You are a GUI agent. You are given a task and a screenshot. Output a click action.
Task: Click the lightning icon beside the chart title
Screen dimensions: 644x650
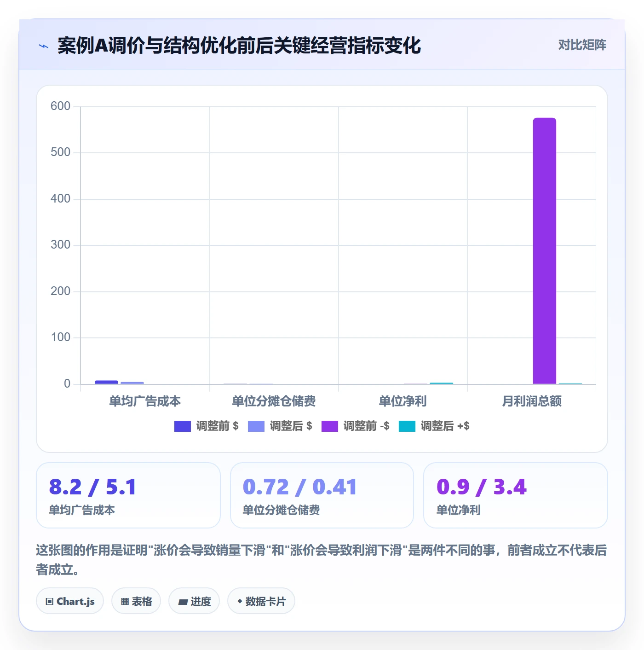44,46
